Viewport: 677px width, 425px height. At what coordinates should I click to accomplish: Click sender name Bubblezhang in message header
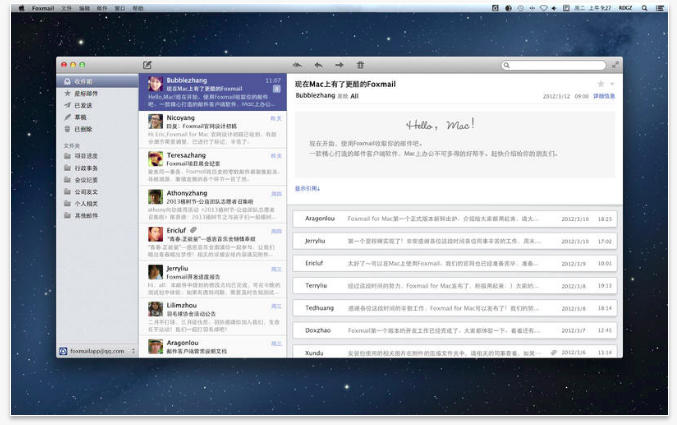(315, 95)
